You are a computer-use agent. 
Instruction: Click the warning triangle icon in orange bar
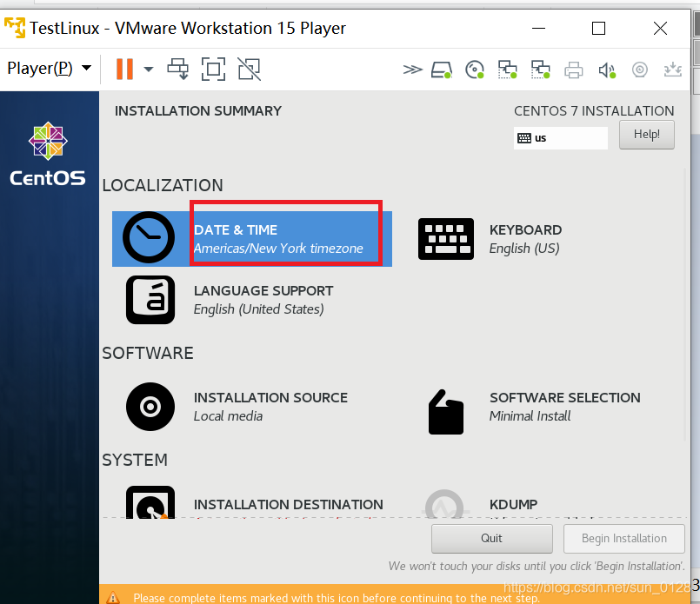(113, 597)
